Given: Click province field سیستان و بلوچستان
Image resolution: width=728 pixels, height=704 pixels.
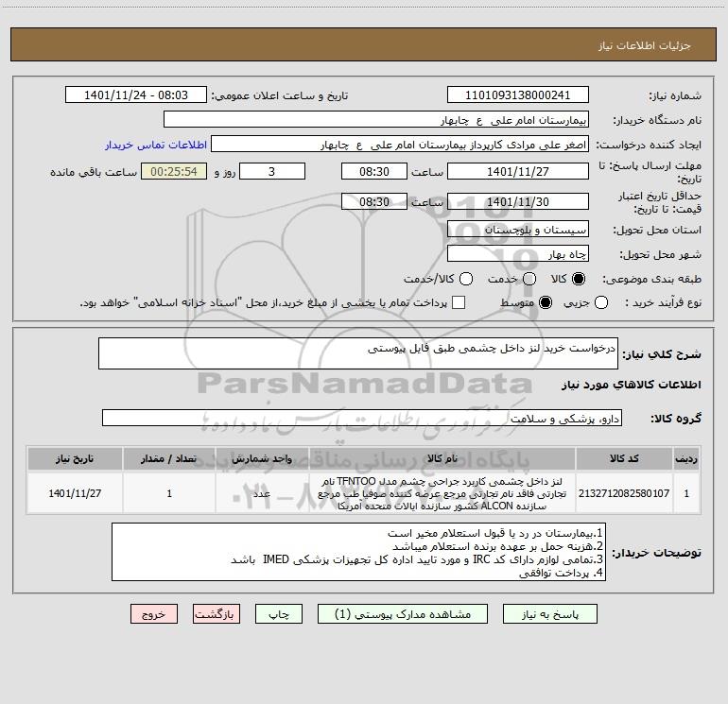Looking at the screenshot, I should [518, 230].
